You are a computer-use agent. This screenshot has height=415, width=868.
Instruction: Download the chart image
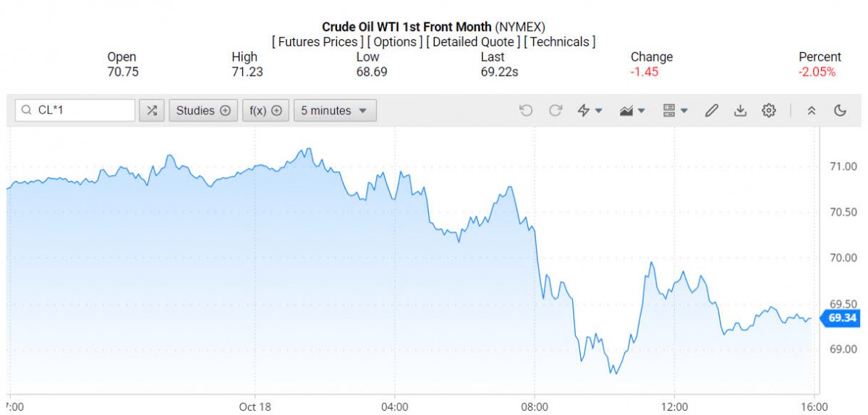(740, 111)
